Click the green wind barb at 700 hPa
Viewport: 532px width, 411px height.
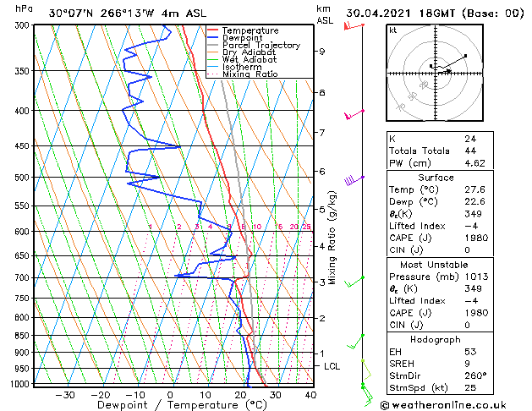tap(354, 282)
